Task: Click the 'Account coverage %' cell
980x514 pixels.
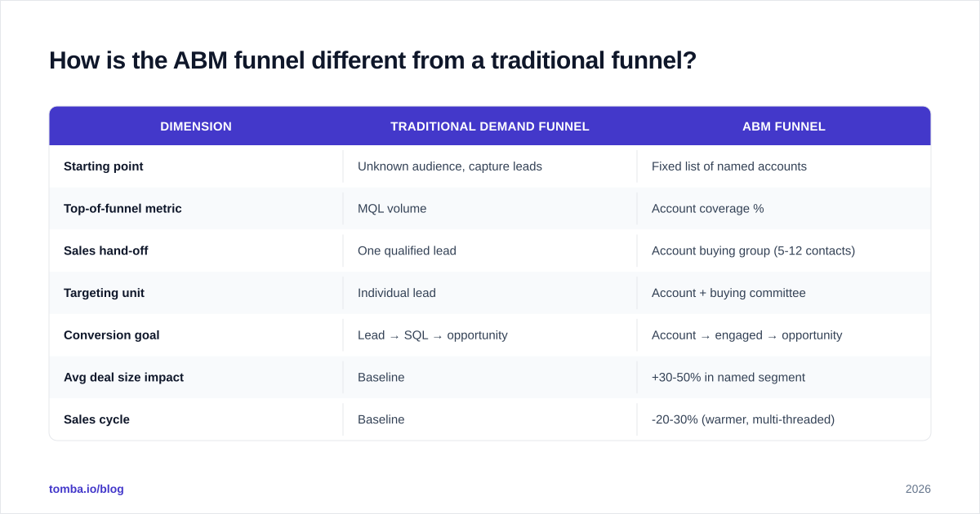Action: pos(708,209)
